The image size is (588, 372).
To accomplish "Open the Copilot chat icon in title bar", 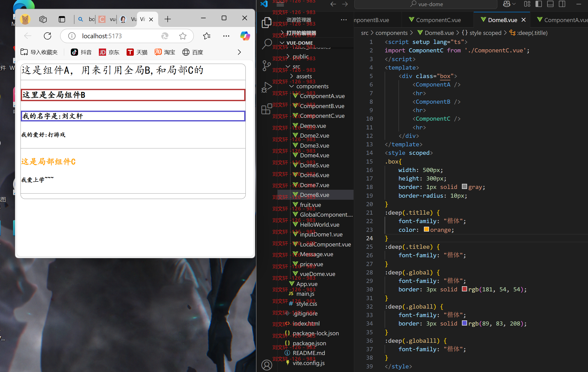I will (507, 4).
